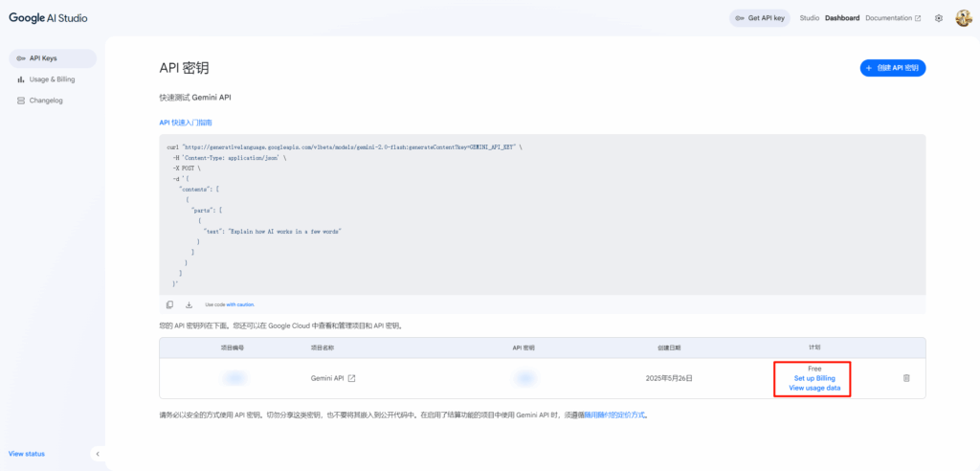Delete the Gemini API key trash icon
This screenshot has width=980, height=471.
pos(906,378)
